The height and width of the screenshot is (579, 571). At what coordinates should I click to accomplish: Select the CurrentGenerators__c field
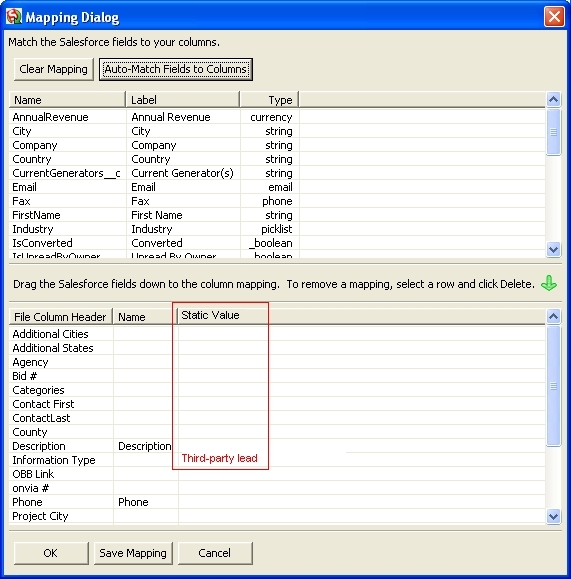click(66, 173)
